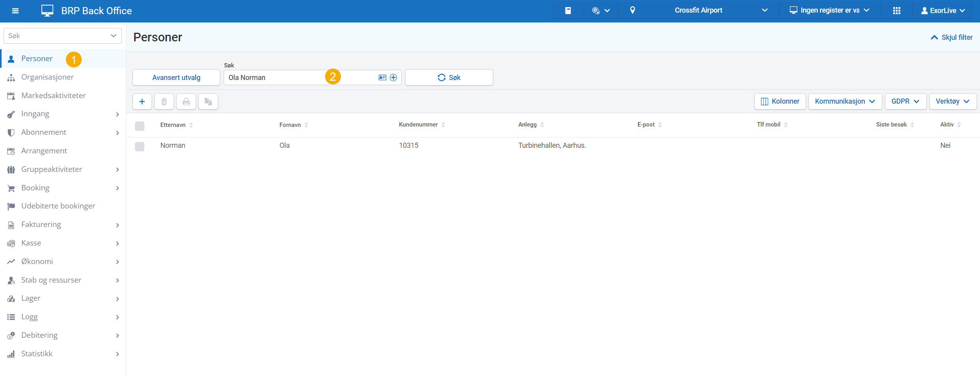Sort by Siste besøk column arrows

point(913,125)
